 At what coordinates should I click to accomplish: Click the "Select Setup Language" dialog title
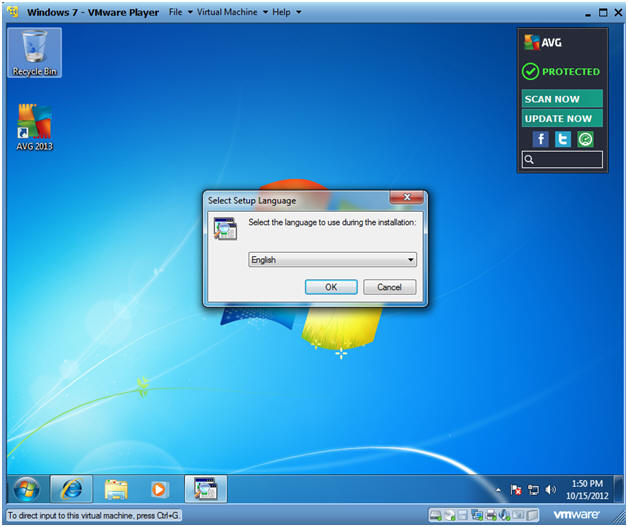point(252,201)
